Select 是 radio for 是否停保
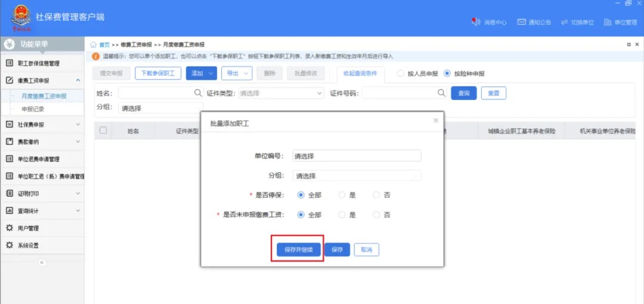This screenshot has height=304, width=644. (342, 195)
